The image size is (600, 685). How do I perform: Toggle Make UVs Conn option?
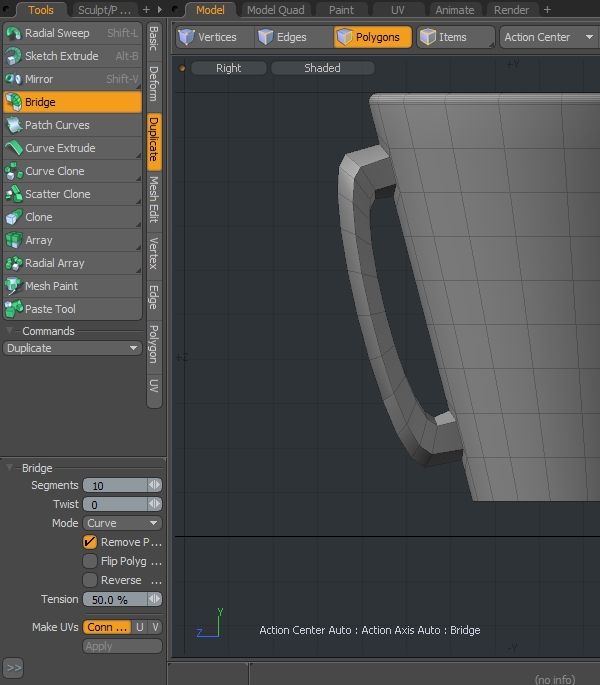click(107, 627)
